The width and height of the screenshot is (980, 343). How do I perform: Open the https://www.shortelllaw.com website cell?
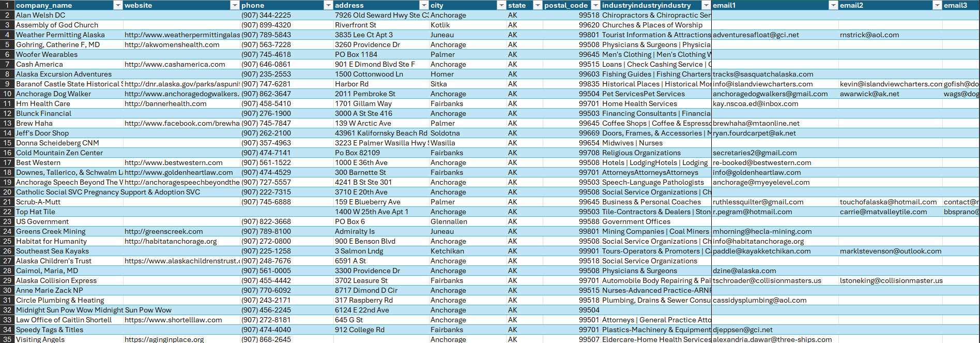[181, 320]
